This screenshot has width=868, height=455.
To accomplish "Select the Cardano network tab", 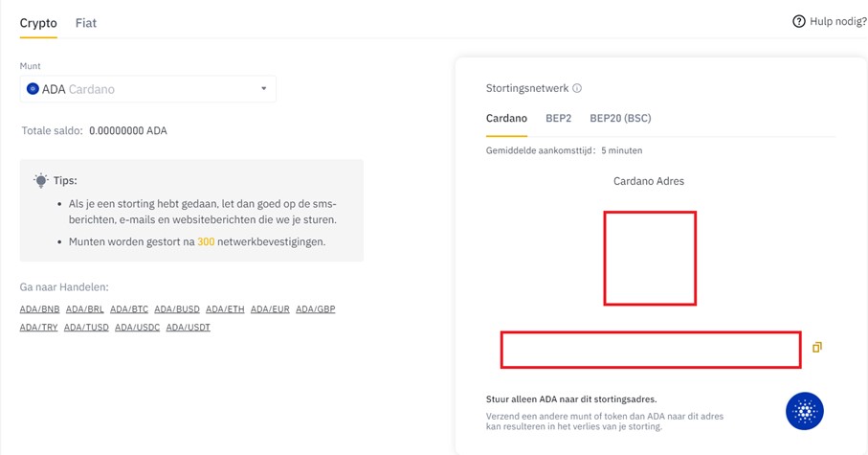I will (506, 119).
